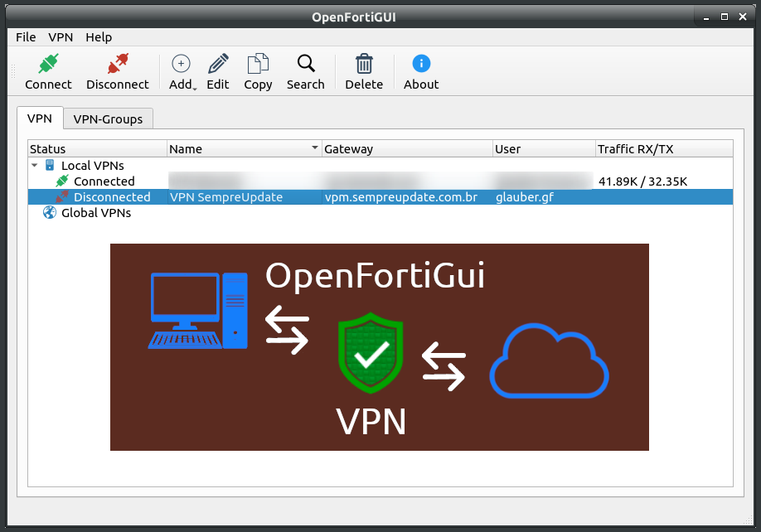Click the Copy documents icon
The width and height of the screenshot is (761, 532).
click(258, 64)
